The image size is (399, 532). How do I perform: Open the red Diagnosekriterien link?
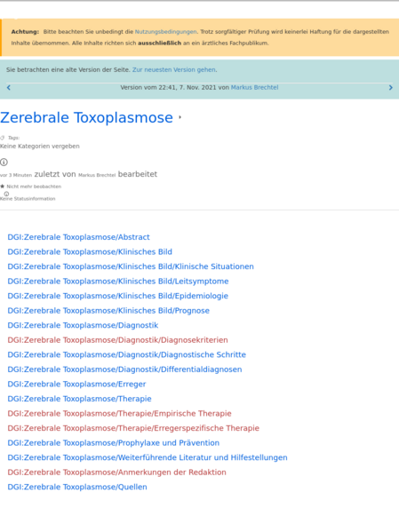click(117, 340)
